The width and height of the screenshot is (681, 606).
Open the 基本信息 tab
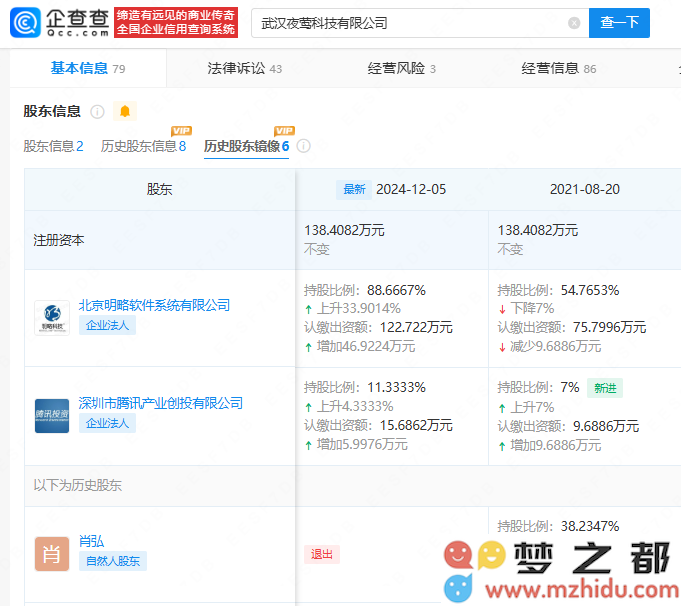[88, 68]
